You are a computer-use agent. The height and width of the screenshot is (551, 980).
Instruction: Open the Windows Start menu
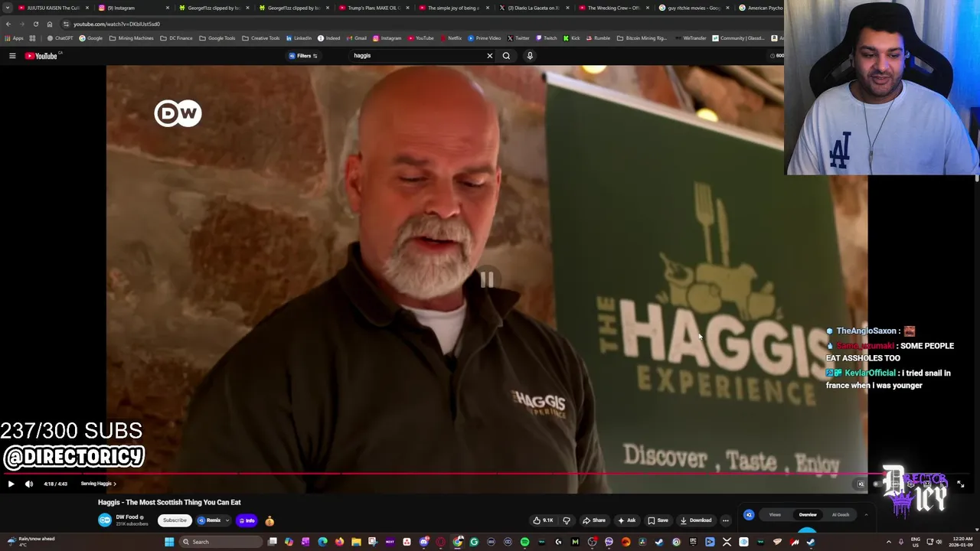pos(169,542)
